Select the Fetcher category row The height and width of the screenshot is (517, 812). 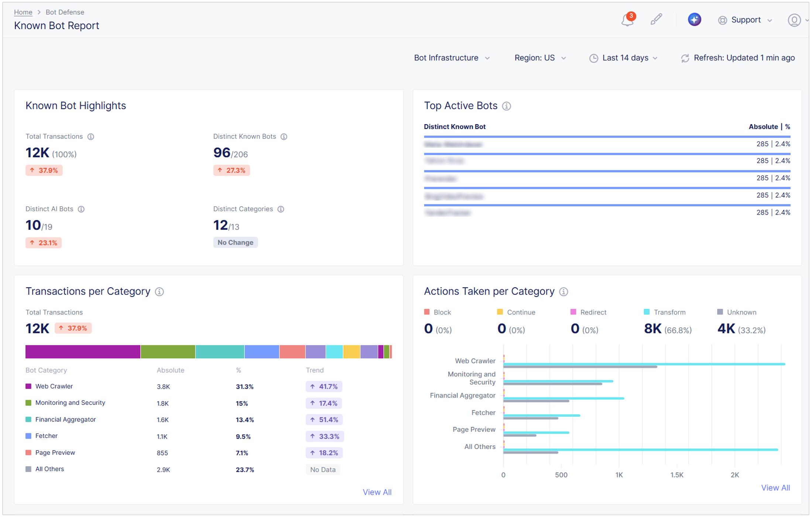[209, 436]
